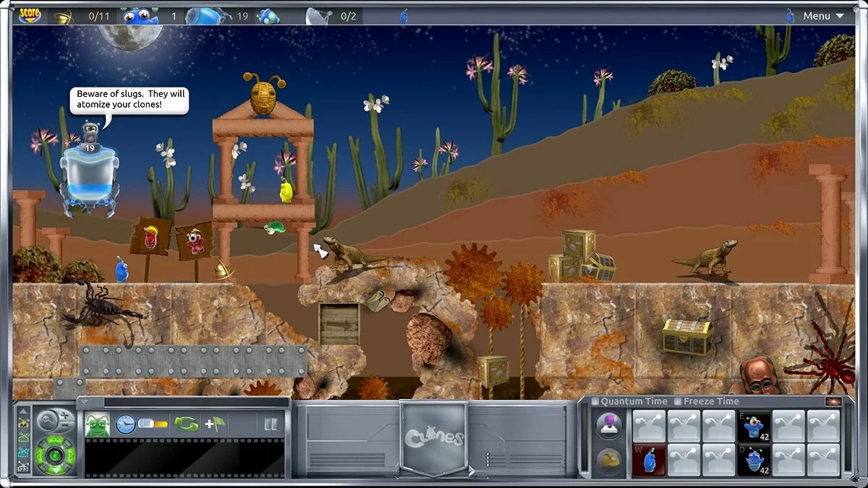Click the magnifier zoom icon
This screenshot has width=868, height=488.
click(x=48, y=420)
